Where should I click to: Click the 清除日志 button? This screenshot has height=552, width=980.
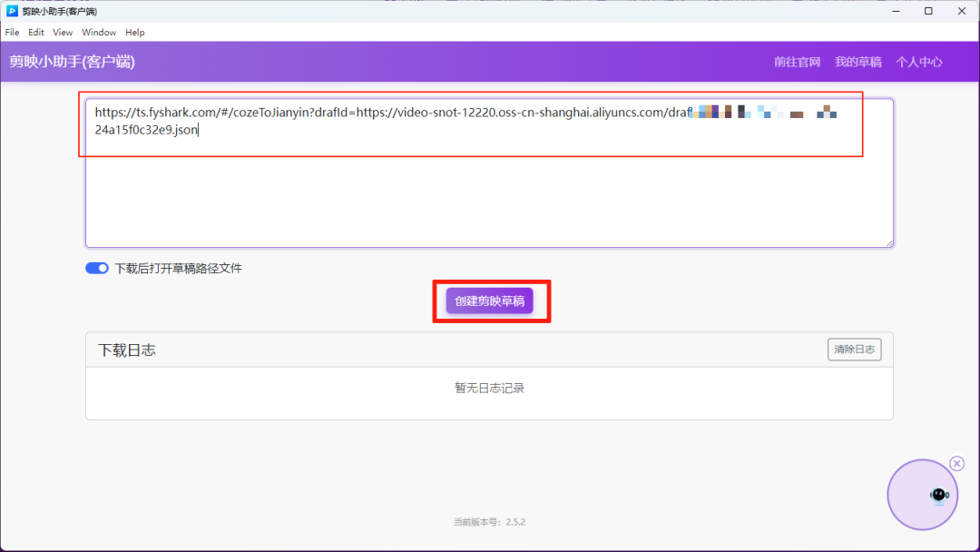click(855, 350)
